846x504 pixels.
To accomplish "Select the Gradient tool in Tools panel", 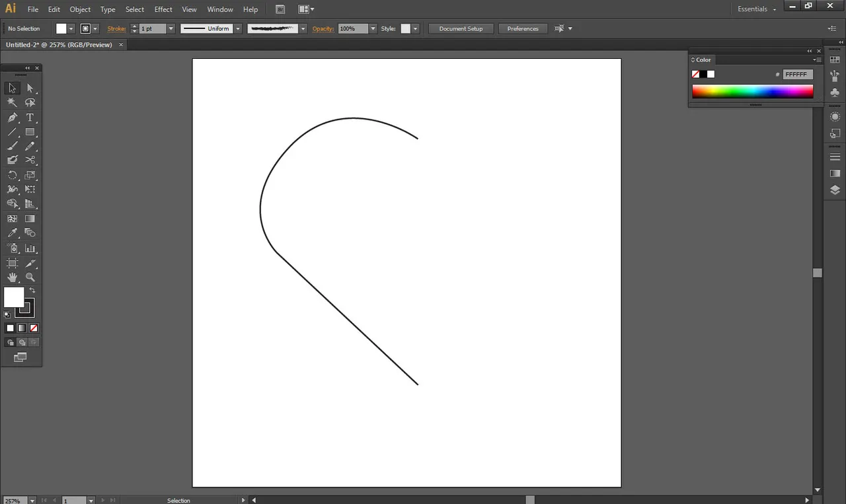I will pyautogui.click(x=30, y=218).
